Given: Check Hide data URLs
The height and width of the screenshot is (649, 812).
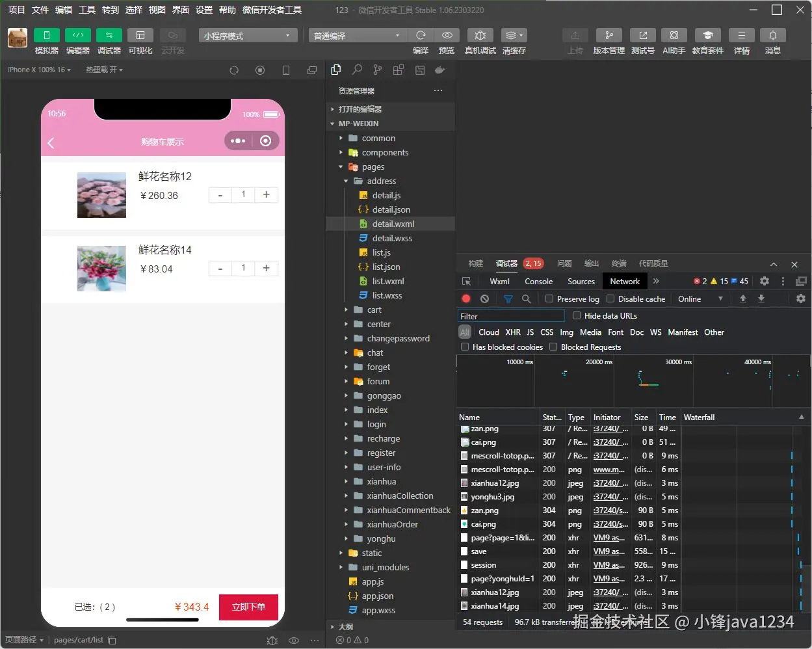Looking at the screenshot, I should point(577,315).
